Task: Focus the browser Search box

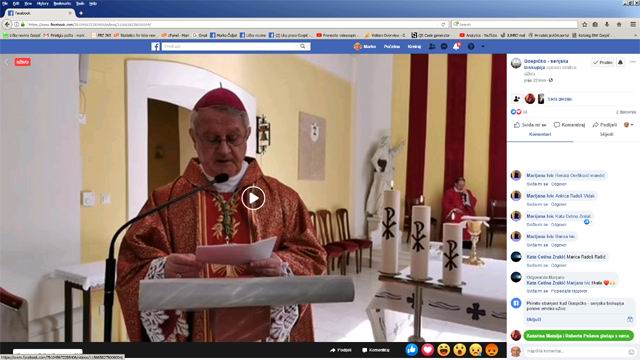Action: coord(514,24)
